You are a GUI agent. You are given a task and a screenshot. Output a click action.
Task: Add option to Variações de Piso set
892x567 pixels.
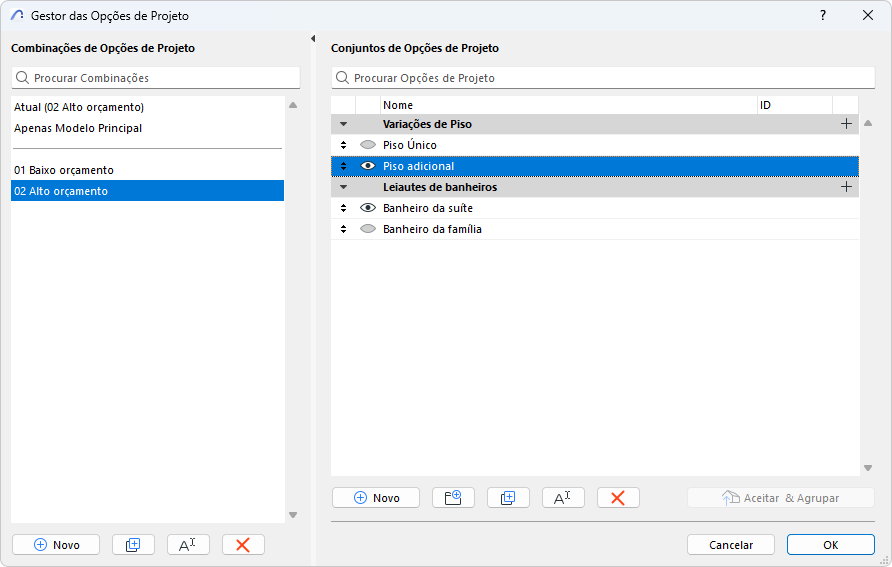(x=846, y=124)
